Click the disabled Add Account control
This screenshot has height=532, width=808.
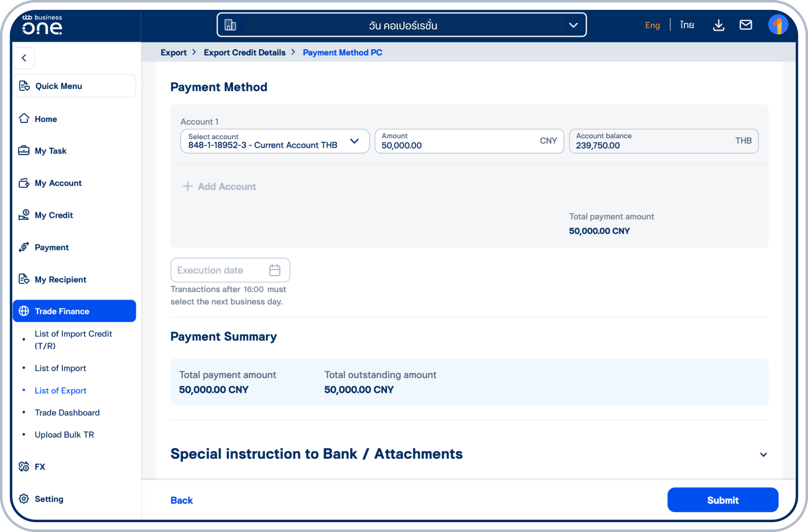[220, 186]
